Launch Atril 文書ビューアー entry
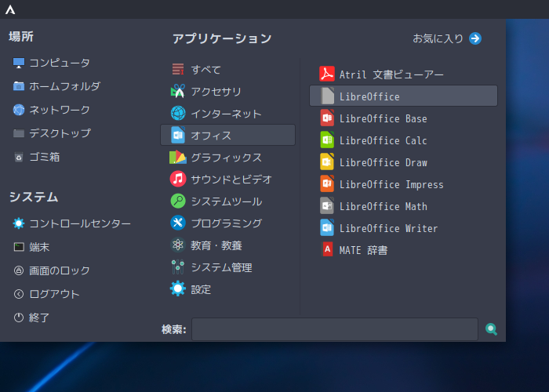The image size is (549, 392). click(x=403, y=74)
